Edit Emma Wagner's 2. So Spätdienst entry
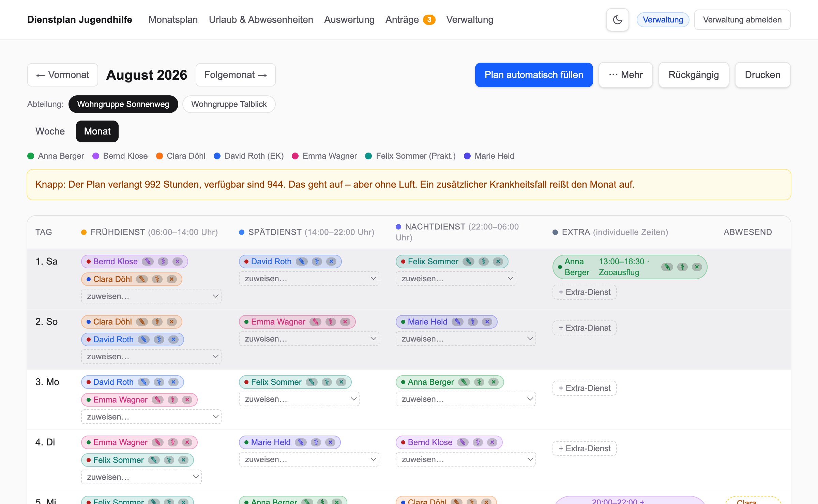 coord(316,322)
